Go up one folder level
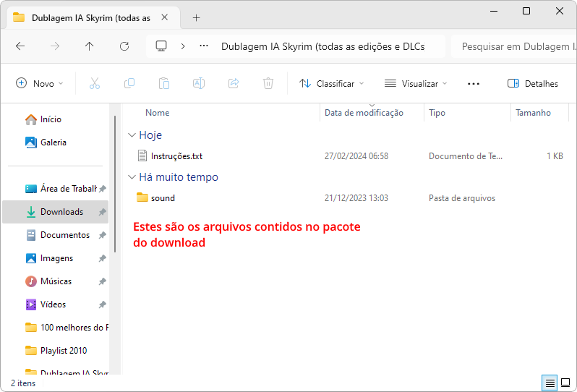The width and height of the screenshot is (577, 392). (90, 46)
